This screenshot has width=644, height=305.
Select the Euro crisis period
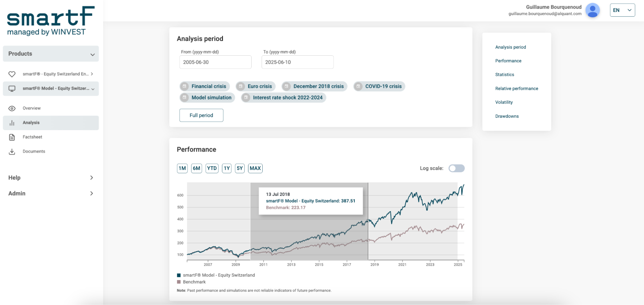tap(256, 86)
